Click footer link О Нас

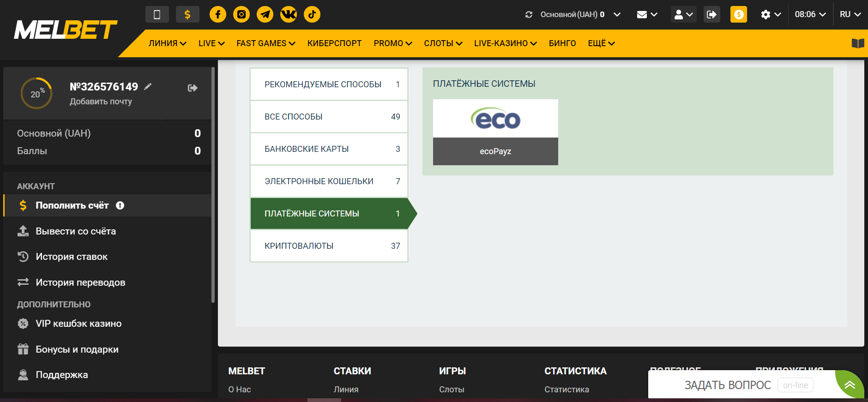(240, 390)
